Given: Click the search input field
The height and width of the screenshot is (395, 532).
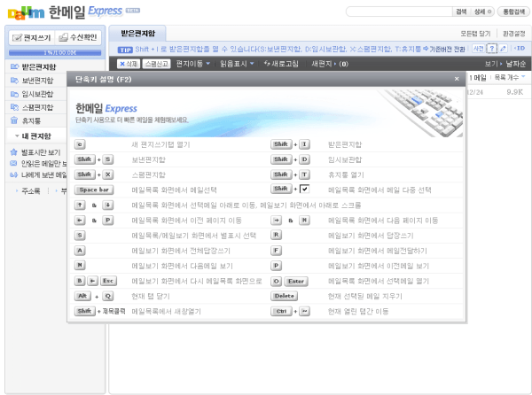Looking at the screenshot, I should [x=399, y=12].
